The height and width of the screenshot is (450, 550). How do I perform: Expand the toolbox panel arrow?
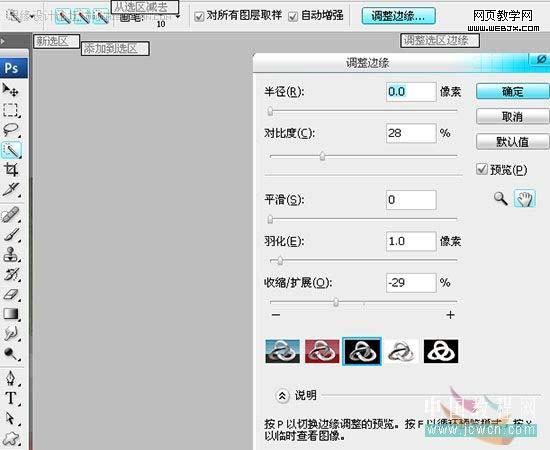(x=3, y=42)
